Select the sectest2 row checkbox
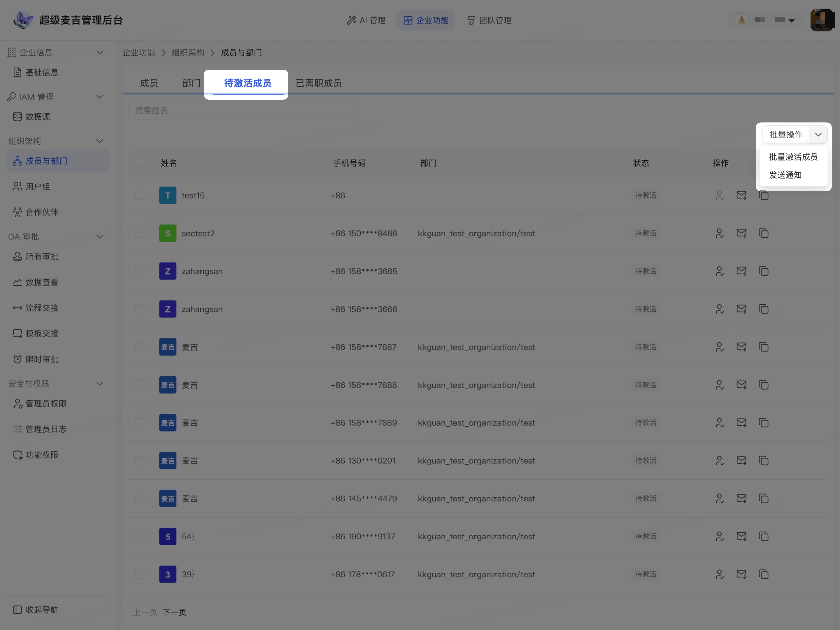The width and height of the screenshot is (840, 630). coord(140,233)
